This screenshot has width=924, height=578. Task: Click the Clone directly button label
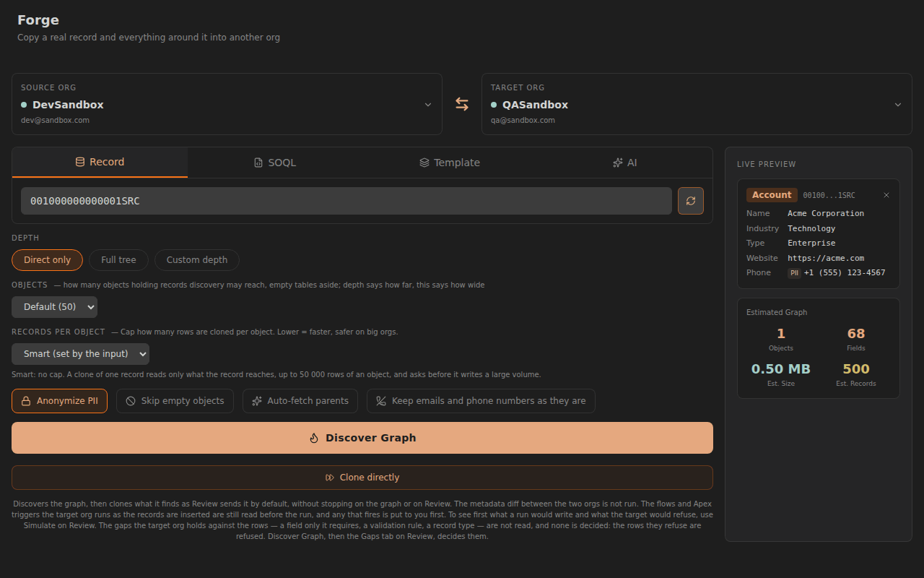(x=370, y=478)
